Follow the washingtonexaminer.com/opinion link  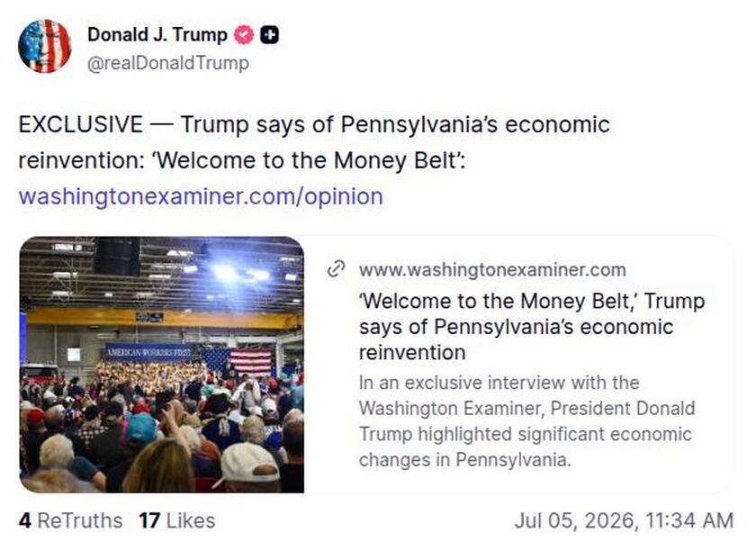201,196
